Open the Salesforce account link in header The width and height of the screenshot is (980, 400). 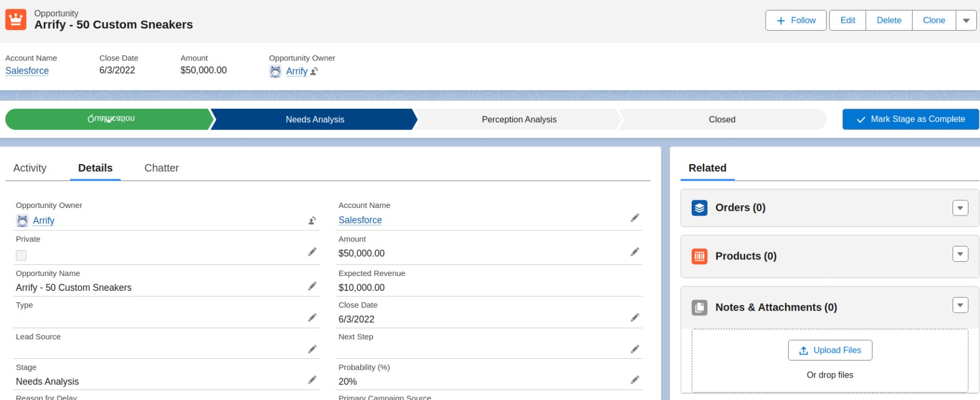(27, 71)
